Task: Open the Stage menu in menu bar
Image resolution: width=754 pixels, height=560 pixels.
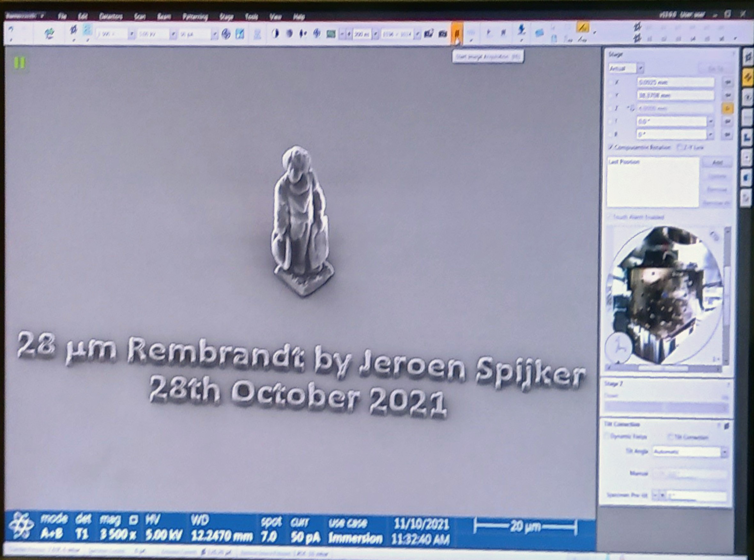Action: [226, 16]
